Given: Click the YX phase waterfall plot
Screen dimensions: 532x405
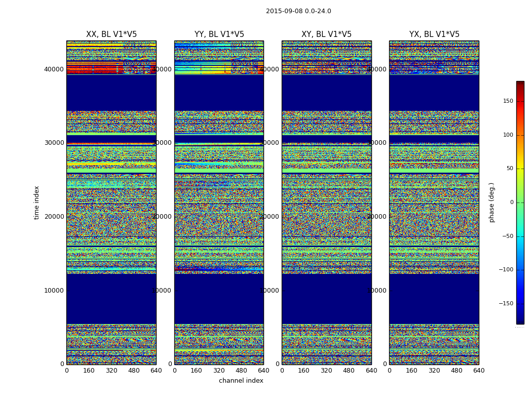Looking at the screenshot, I should coord(434,202).
